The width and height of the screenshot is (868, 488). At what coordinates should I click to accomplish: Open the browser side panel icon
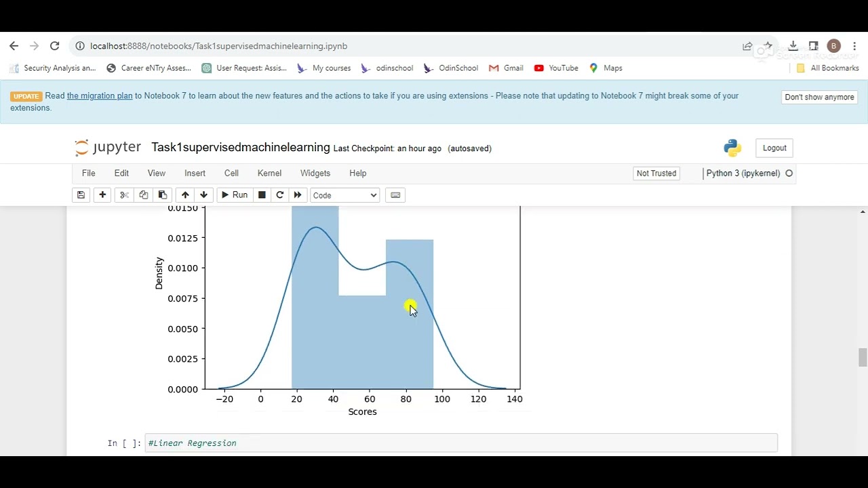[813, 46]
